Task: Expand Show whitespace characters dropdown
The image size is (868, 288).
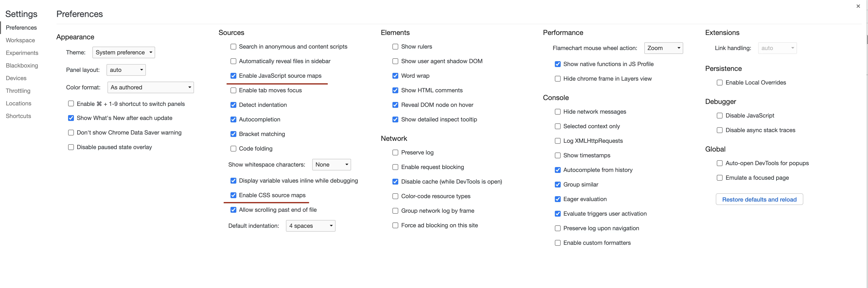Action: (332, 165)
